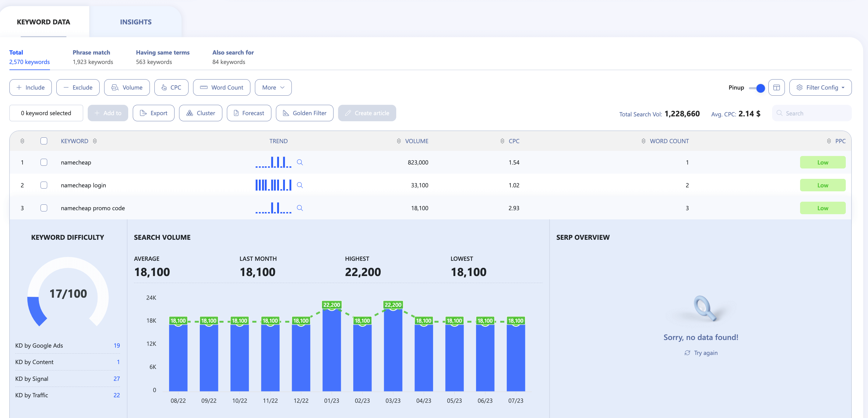This screenshot has width=868, height=418.
Task: Sort the KEYWORD column
Action: click(95, 141)
